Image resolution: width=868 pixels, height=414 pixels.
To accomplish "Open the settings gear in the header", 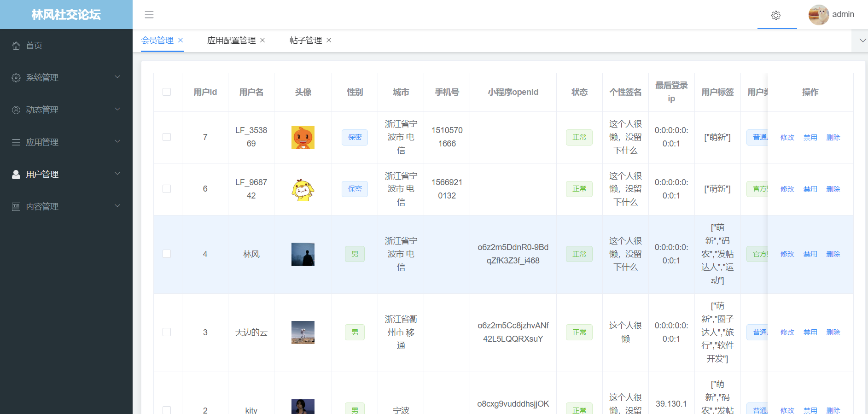I will 776,15.
